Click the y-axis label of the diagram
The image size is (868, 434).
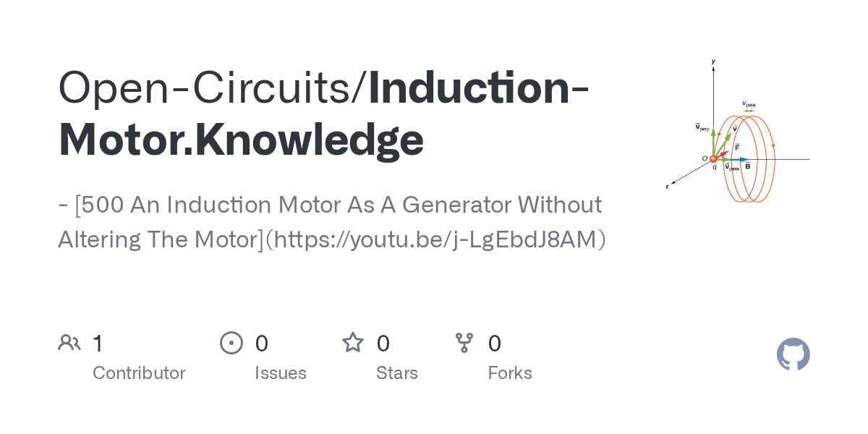tap(713, 63)
